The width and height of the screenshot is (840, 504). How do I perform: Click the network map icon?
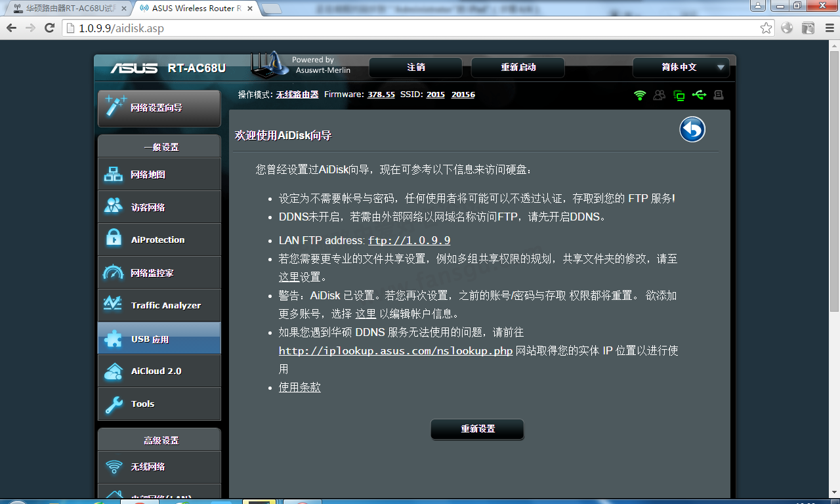pos(114,175)
